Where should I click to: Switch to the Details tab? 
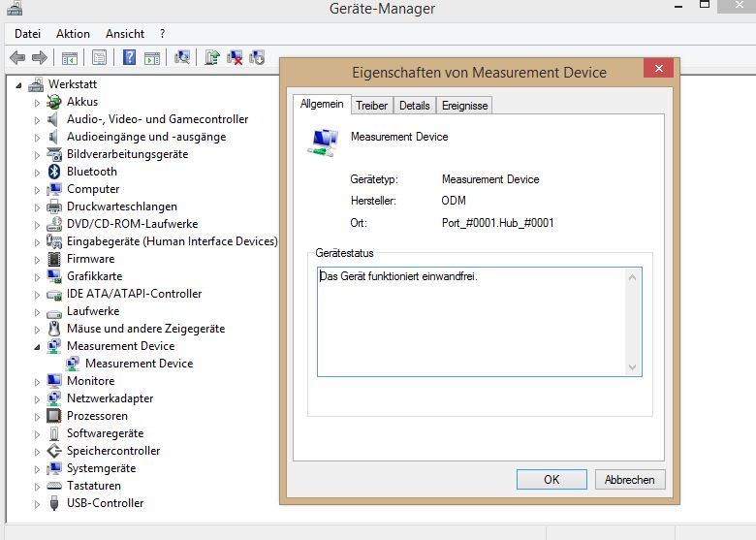click(415, 106)
